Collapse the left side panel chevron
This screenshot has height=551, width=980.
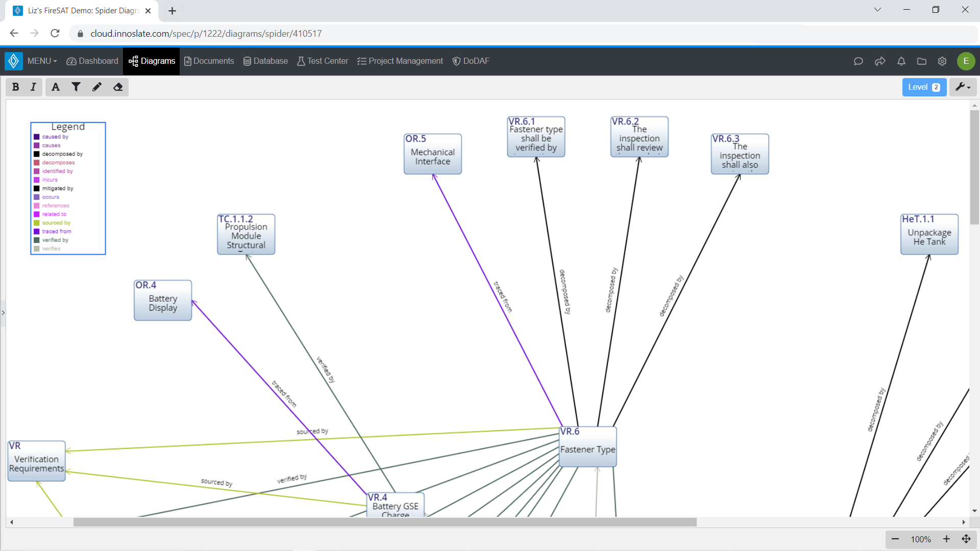4,313
